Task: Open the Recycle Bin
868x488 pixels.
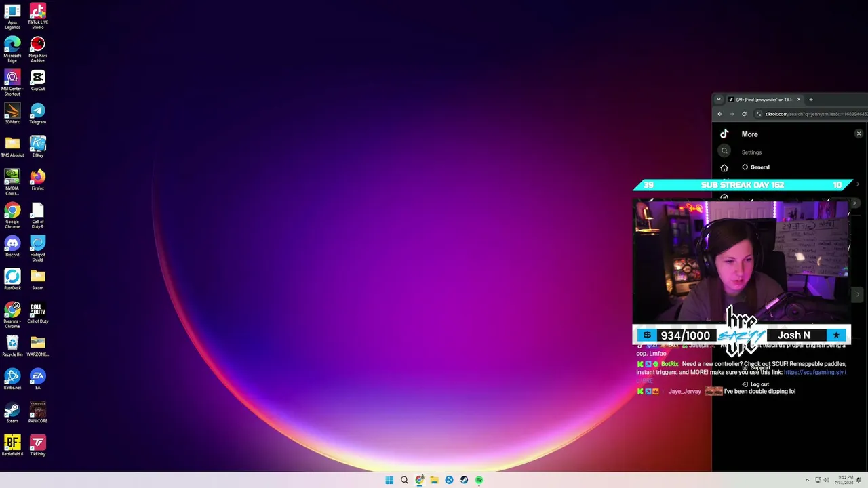Action: tap(12, 346)
